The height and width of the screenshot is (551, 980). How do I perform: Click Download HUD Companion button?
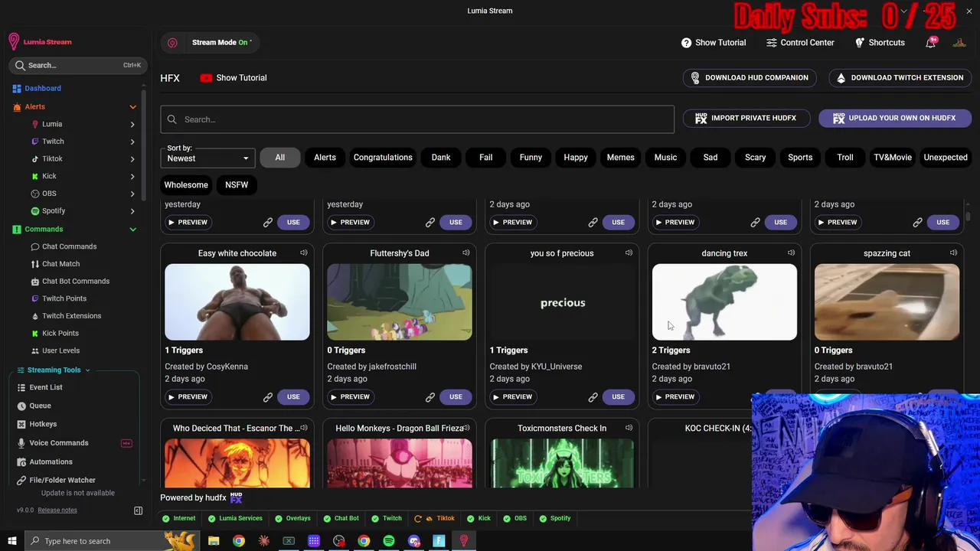tap(750, 77)
